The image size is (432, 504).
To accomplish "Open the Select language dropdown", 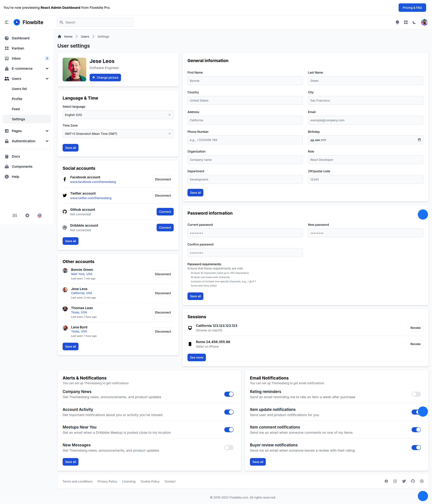I will point(118,115).
